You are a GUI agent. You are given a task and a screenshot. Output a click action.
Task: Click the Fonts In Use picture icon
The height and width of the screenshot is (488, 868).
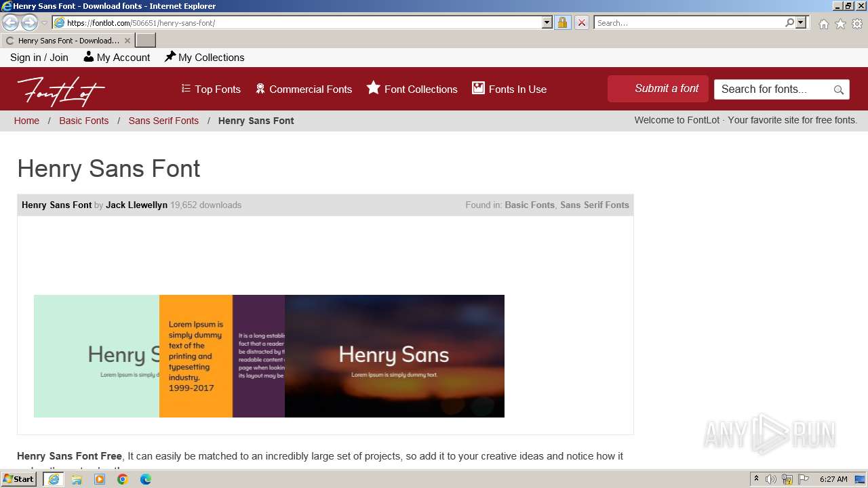[x=479, y=88]
